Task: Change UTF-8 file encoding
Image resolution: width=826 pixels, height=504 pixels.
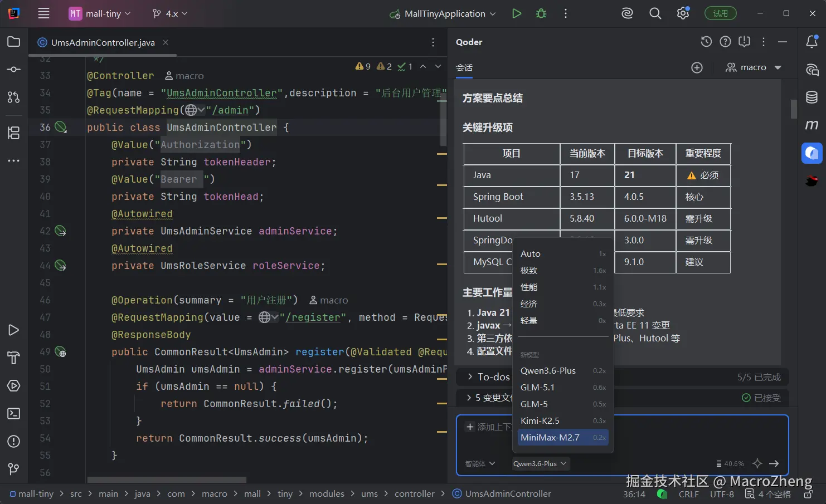Action: 722,494
